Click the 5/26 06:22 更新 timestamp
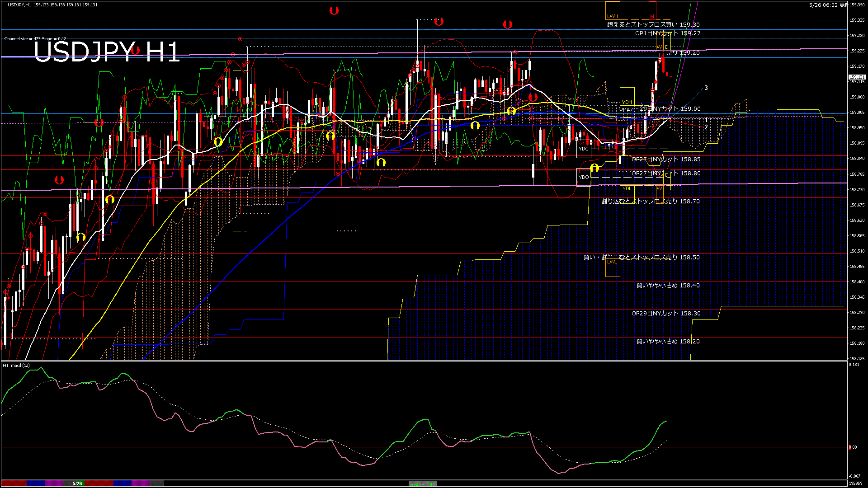 829,5
